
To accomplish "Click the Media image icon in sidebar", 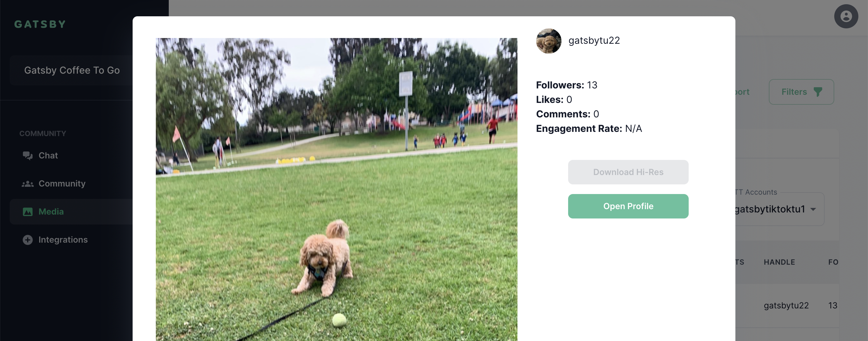I will (28, 212).
